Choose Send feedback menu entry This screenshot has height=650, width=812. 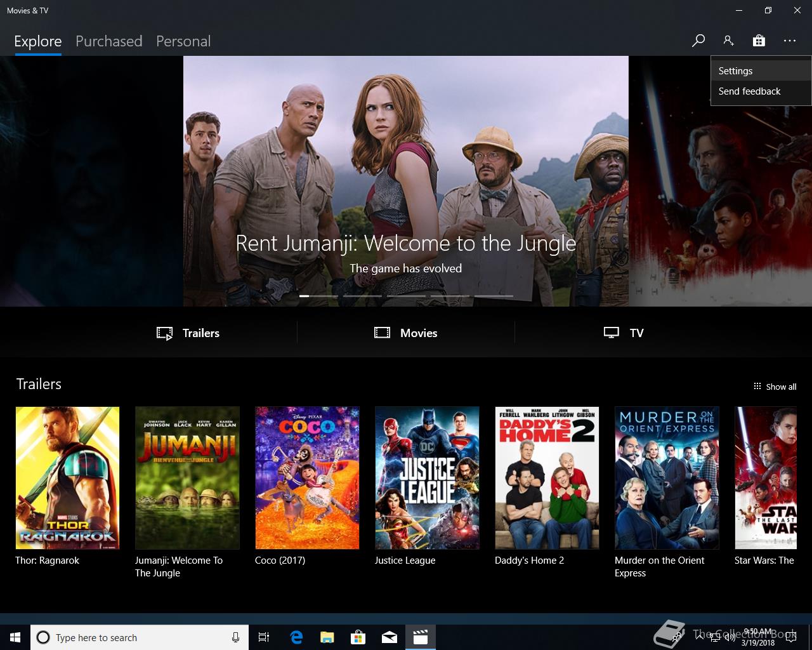click(761, 91)
